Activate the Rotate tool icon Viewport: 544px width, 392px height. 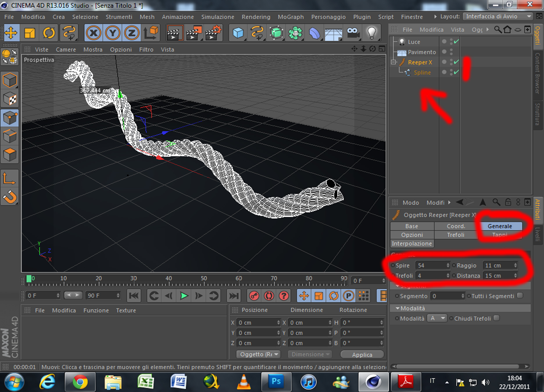[49, 33]
